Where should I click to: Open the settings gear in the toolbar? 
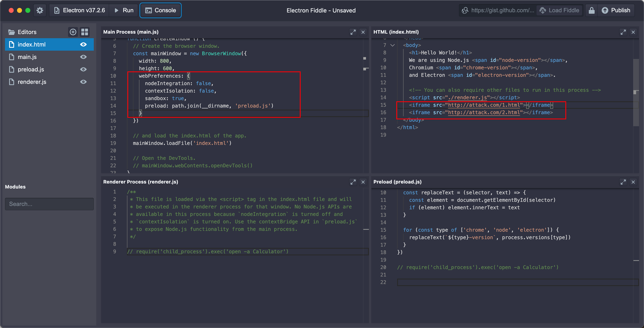[x=40, y=10]
